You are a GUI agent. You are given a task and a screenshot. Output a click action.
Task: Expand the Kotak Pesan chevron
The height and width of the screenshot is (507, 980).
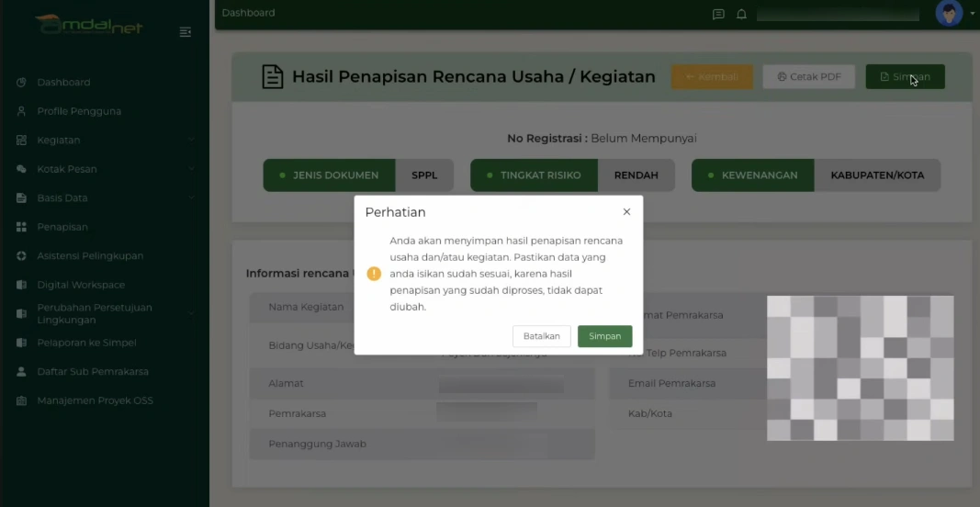tap(191, 168)
